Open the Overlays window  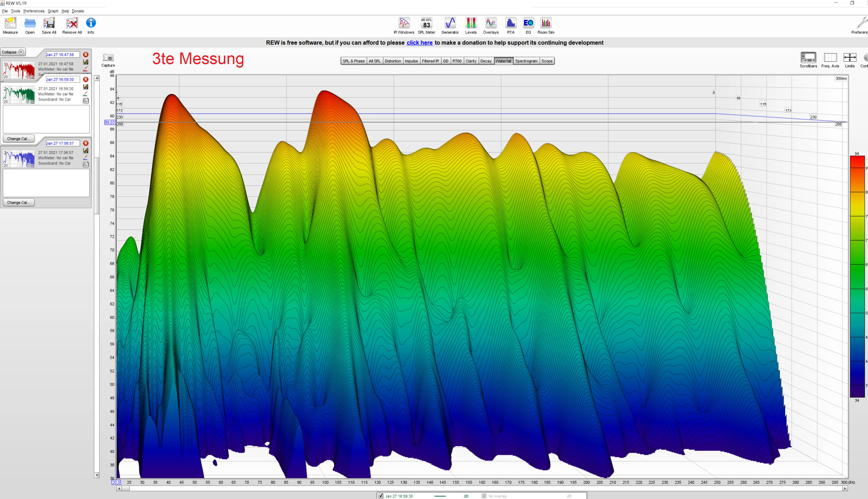[491, 26]
